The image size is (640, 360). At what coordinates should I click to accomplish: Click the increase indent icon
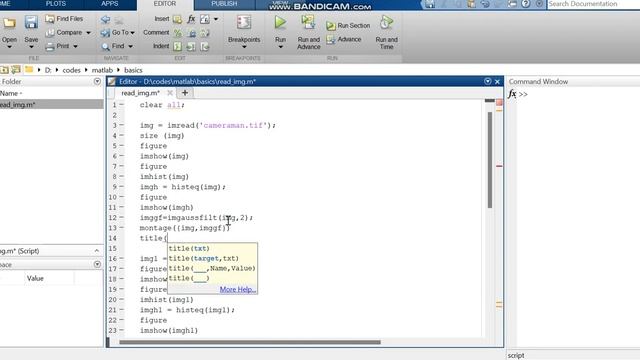click(191, 47)
